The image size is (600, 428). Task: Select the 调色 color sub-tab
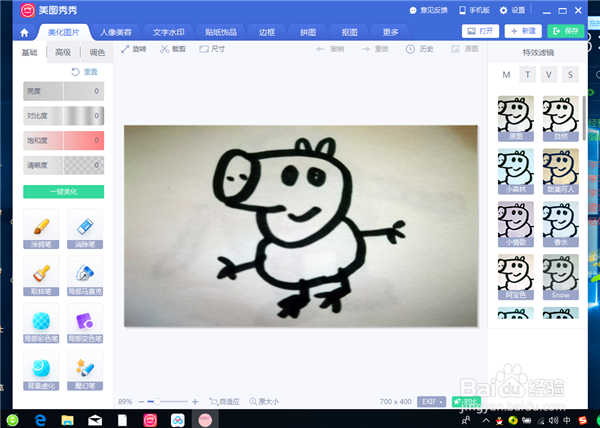click(97, 52)
